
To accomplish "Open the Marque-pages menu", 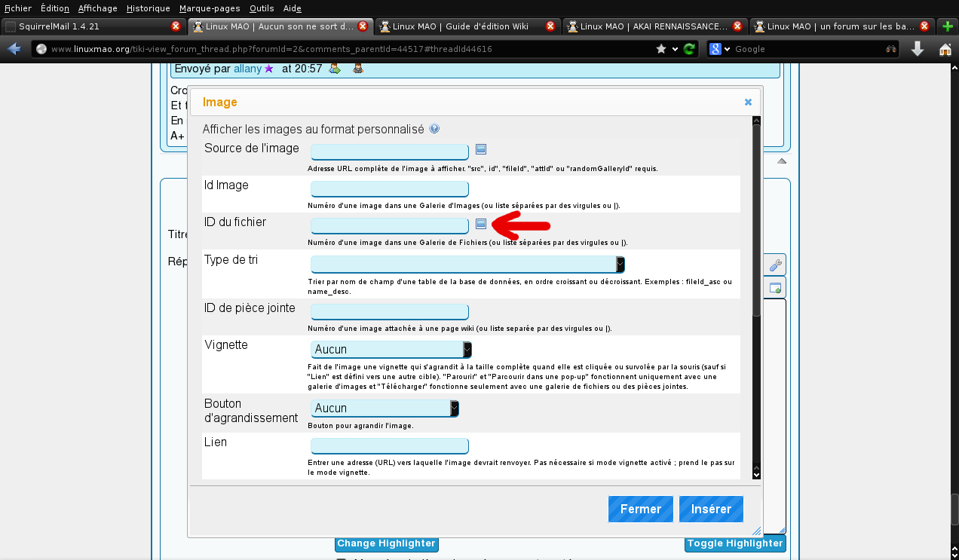I will coord(210,8).
